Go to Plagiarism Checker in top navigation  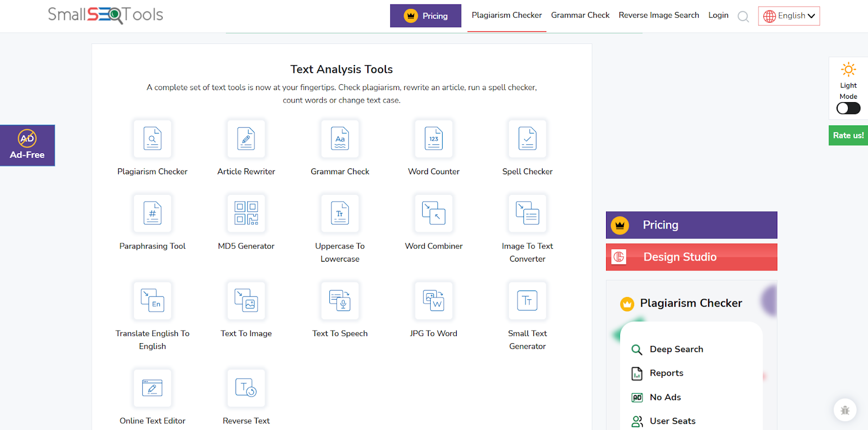click(x=507, y=15)
